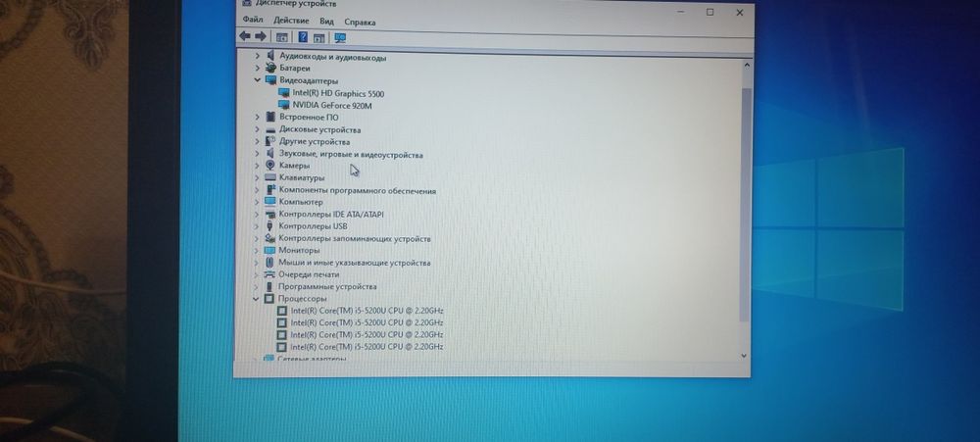
Task: Maximize the Диспетчер устройств window
Action: pyautogui.click(x=710, y=12)
